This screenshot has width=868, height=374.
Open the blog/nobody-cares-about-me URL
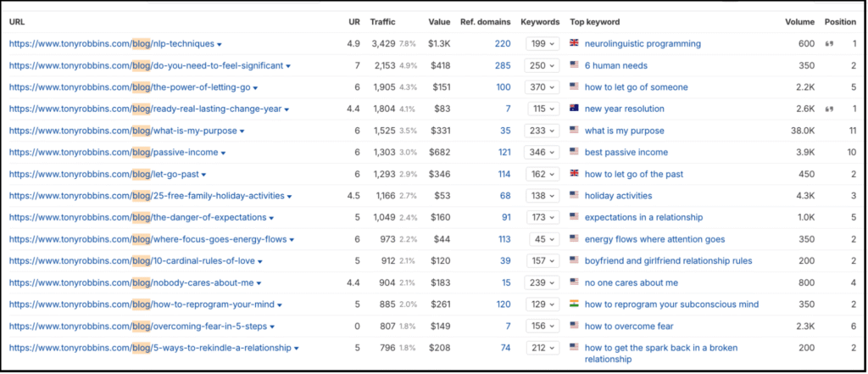(x=131, y=282)
